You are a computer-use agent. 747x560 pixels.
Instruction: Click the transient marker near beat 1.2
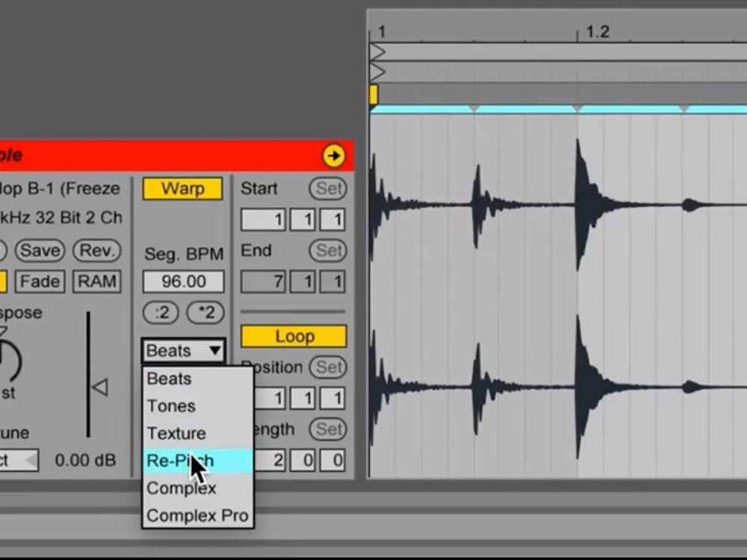pos(577,109)
